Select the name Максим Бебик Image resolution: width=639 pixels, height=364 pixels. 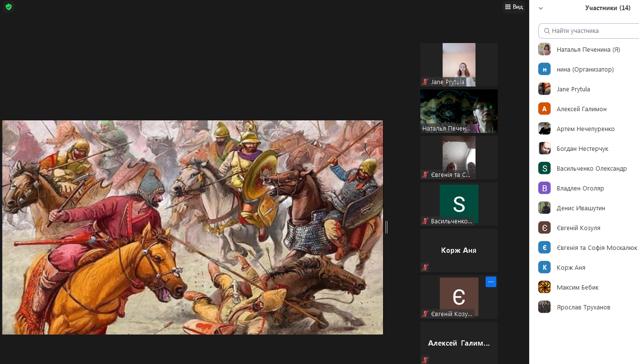tap(578, 287)
